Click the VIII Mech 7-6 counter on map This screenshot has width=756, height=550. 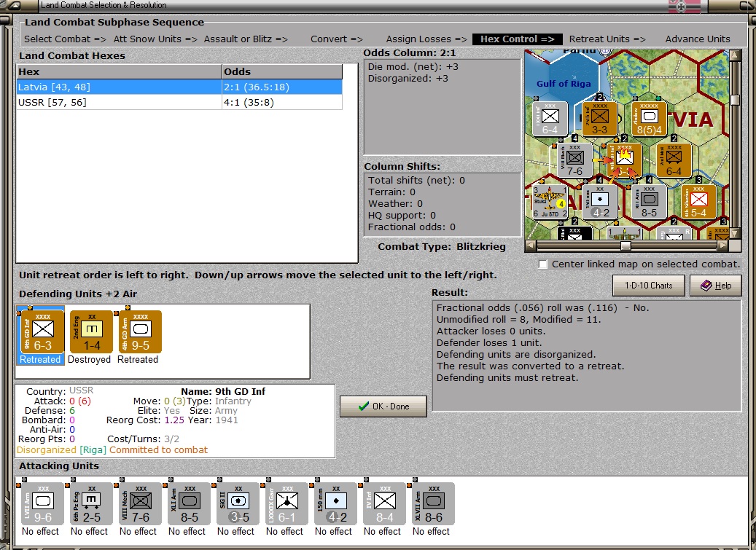(574, 160)
